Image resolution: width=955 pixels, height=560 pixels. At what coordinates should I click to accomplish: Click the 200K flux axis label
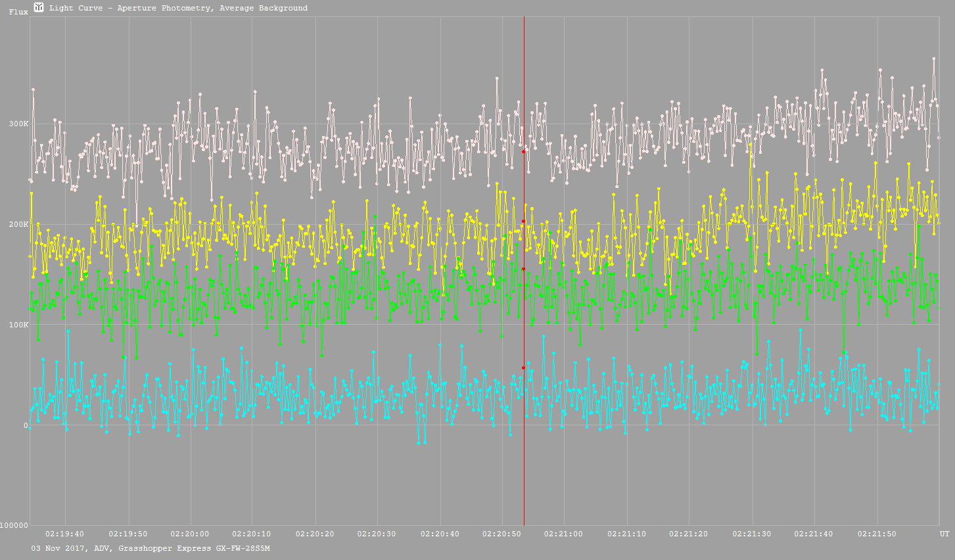[18, 225]
